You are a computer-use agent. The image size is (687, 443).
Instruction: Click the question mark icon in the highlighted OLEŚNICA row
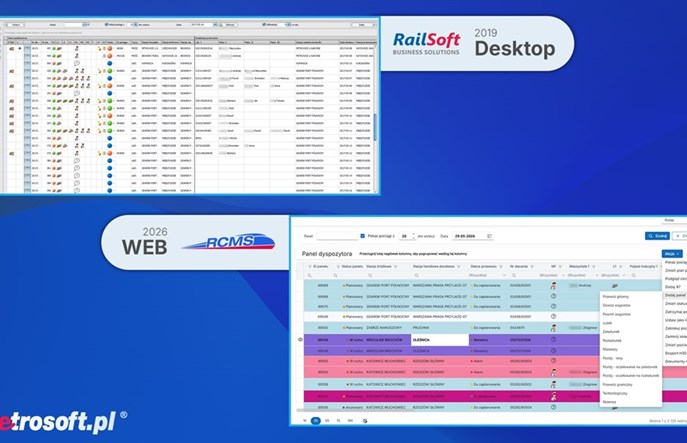[x=553, y=340]
